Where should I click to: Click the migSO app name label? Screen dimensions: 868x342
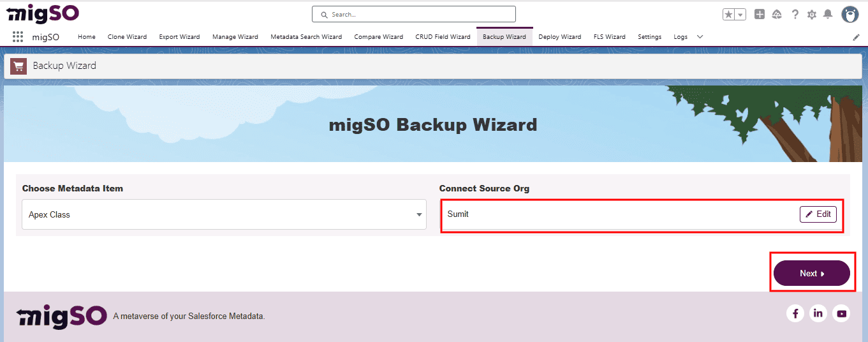46,37
